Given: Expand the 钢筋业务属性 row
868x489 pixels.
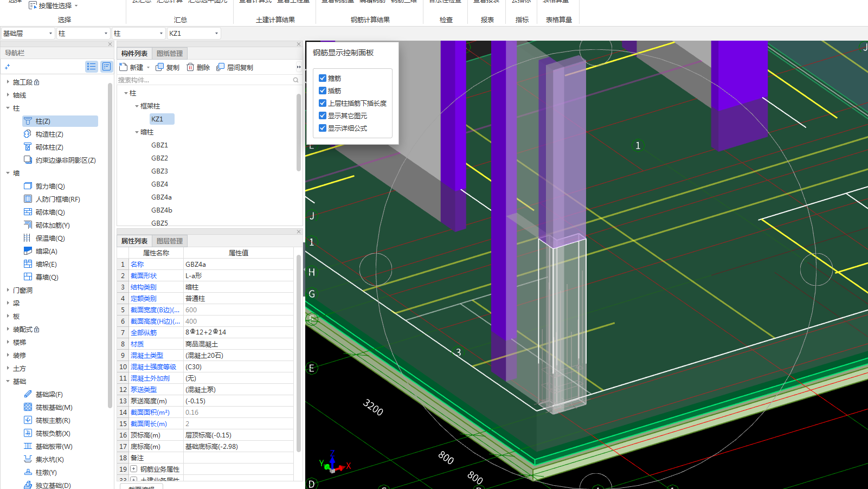Looking at the screenshot, I should click(x=133, y=469).
